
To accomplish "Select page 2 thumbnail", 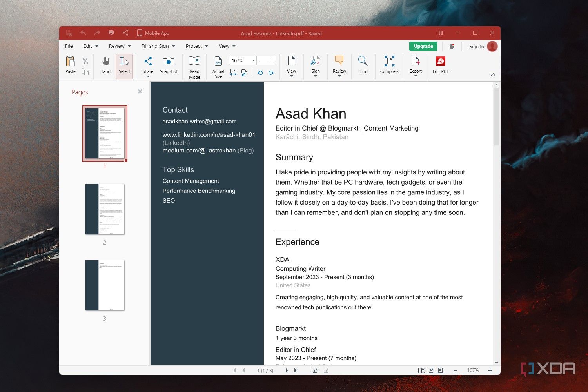I will (105, 209).
